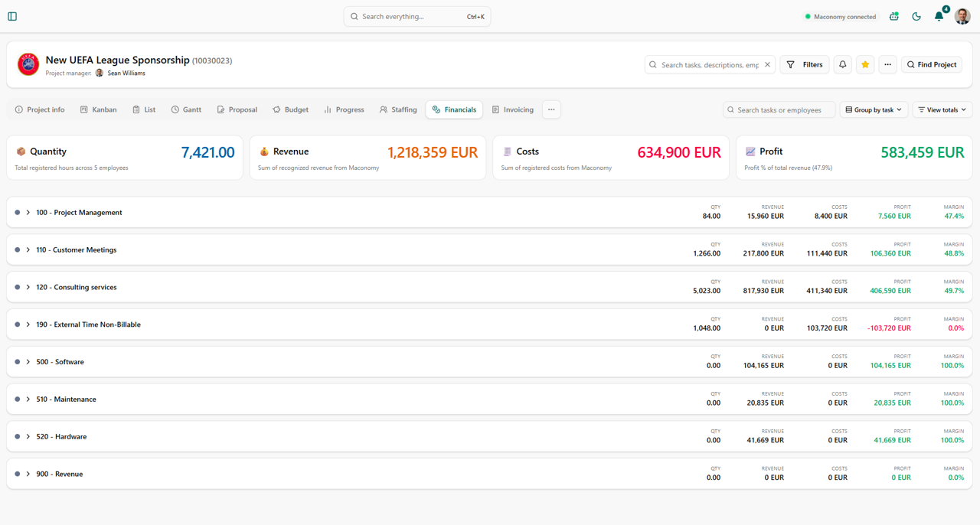This screenshot has width=980, height=525.
Task: Click the UEFA project logo
Action: tap(28, 64)
